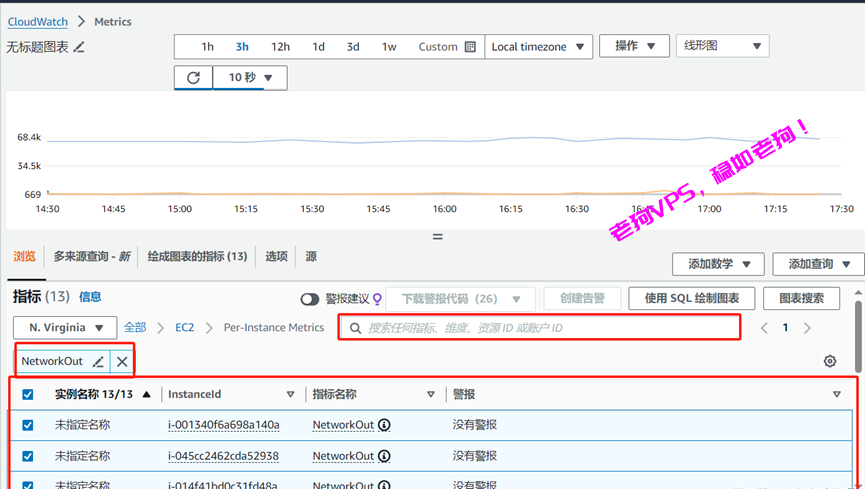Click the lightbulb icon beside alarm recommendations
This screenshot has height=489, width=865.
click(377, 299)
